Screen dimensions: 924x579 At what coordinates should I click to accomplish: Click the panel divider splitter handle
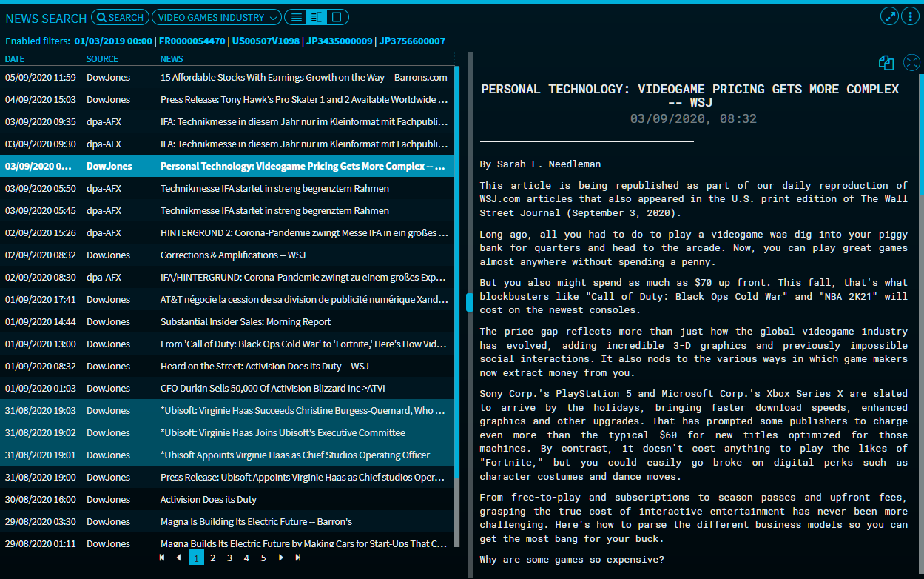pos(469,302)
